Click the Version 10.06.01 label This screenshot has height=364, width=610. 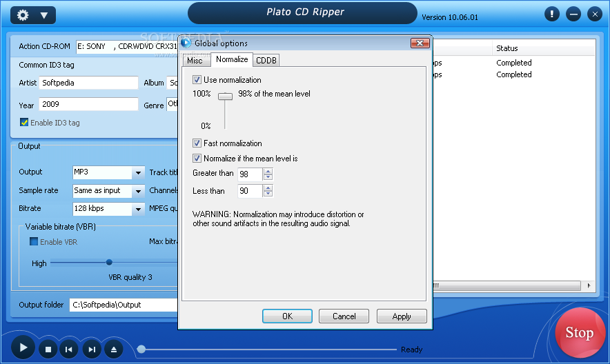click(450, 17)
